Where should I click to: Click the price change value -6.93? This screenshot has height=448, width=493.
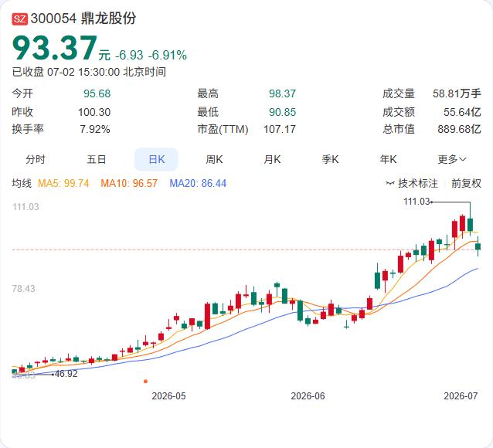pos(129,56)
